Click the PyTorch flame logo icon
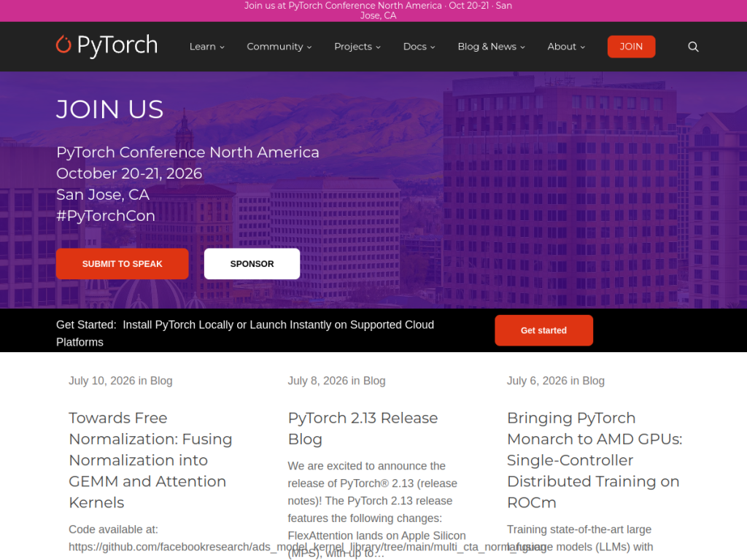The height and width of the screenshot is (560, 747). pyautogui.click(x=63, y=44)
